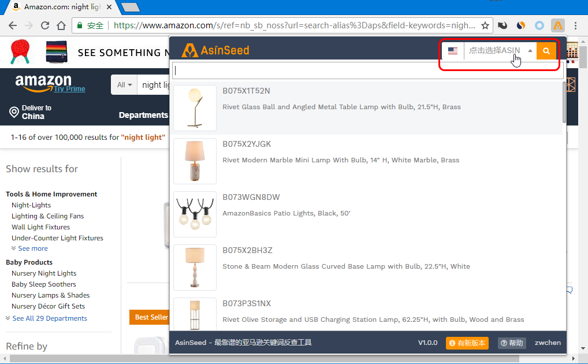This screenshot has width=588, height=364.
Task: Click the zwchen account name
Action: (548, 343)
